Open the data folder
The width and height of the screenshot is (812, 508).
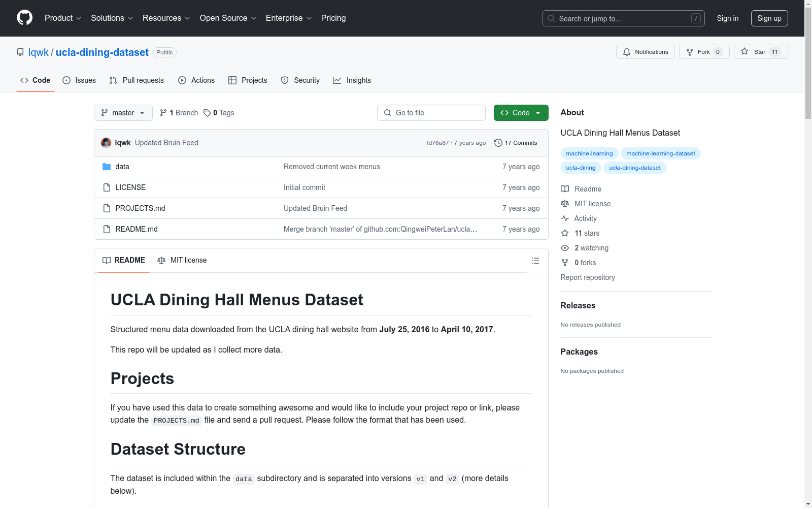pyautogui.click(x=122, y=167)
